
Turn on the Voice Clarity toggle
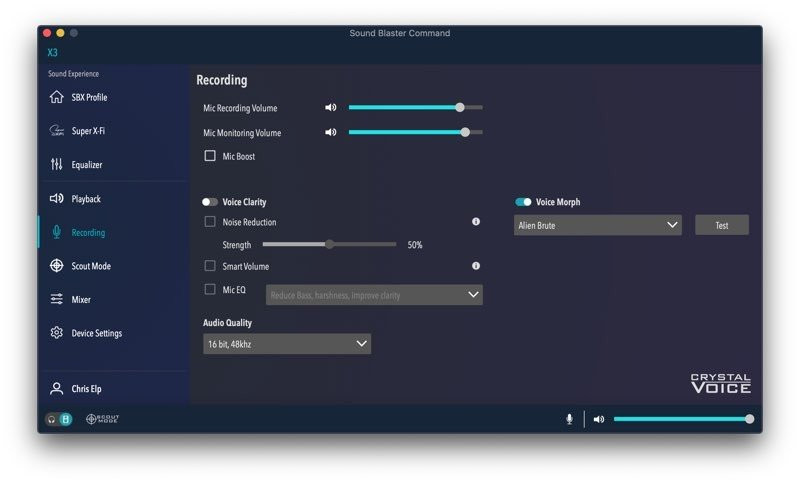[x=210, y=202]
